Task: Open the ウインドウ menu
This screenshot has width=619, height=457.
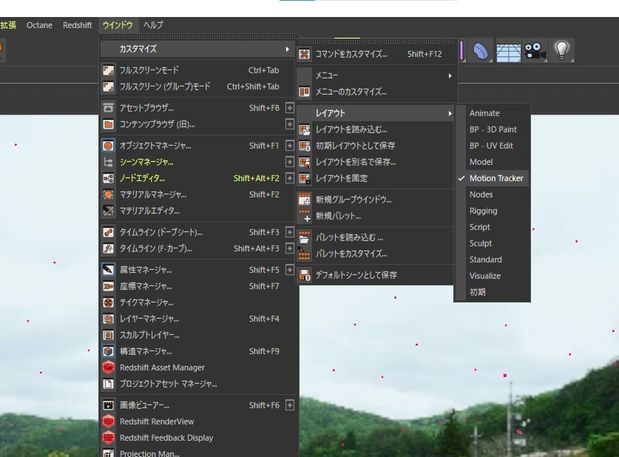Action: pos(117,25)
